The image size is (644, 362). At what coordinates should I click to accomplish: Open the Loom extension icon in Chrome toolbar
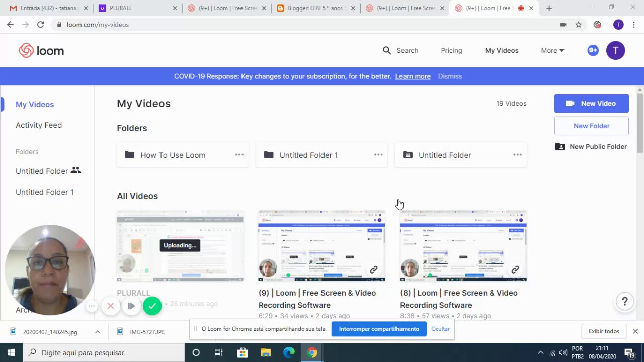(597, 25)
